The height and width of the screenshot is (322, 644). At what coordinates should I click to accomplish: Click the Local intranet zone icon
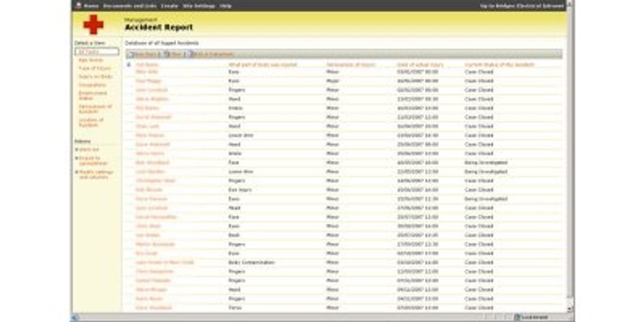pos(517,318)
